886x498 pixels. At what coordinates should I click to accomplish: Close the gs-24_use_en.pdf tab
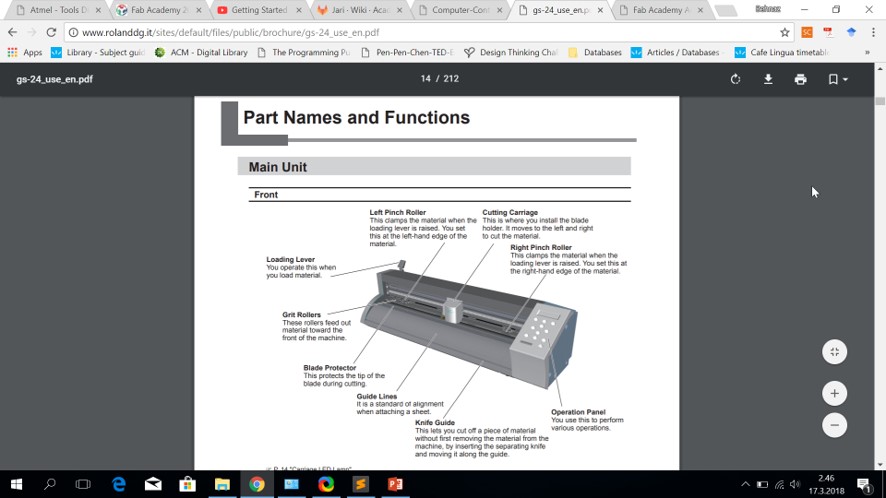(600, 10)
